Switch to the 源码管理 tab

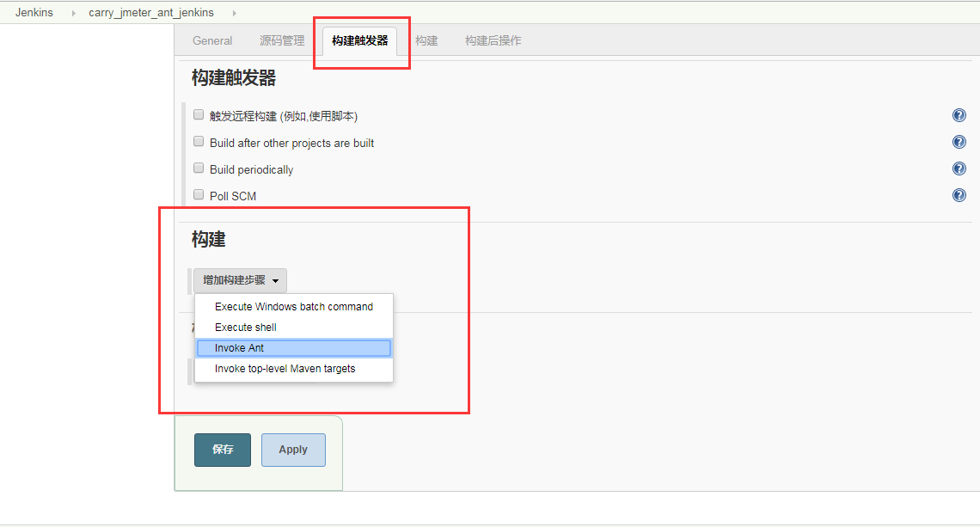(x=282, y=40)
